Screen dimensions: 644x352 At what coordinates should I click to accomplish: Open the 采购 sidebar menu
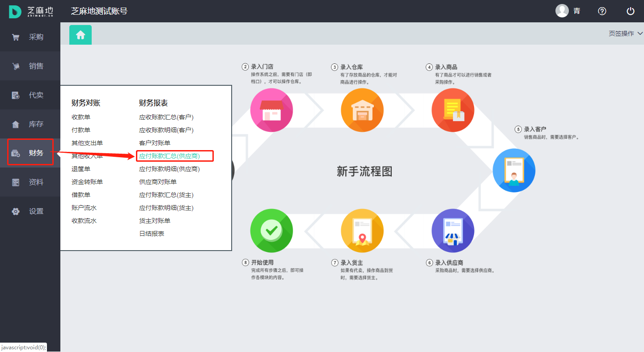coord(30,37)
